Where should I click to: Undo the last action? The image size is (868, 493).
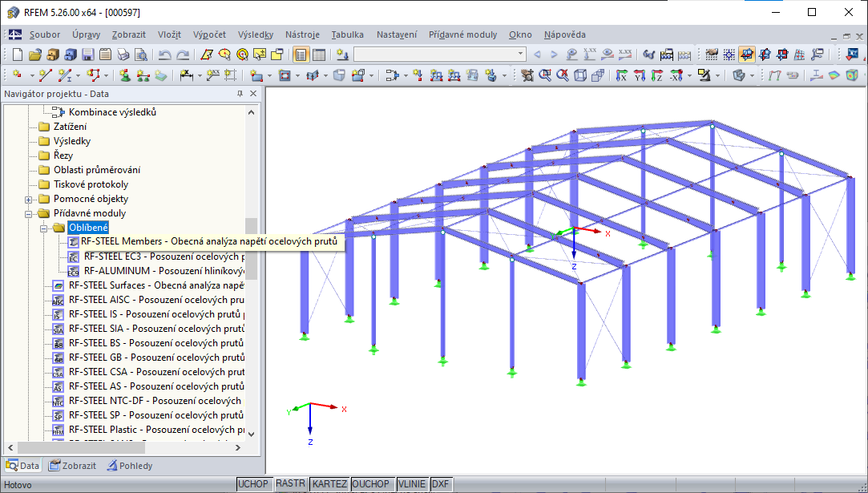pos(164,55)
